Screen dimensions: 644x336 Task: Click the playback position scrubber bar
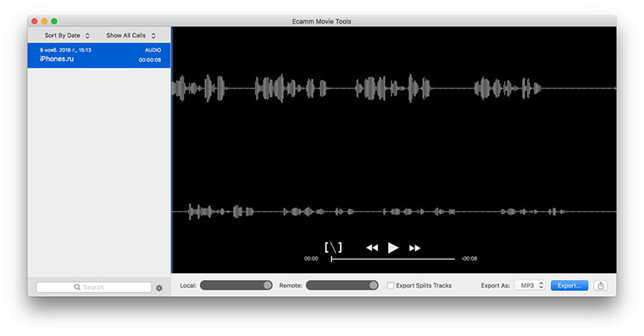(x=392, y=259)
